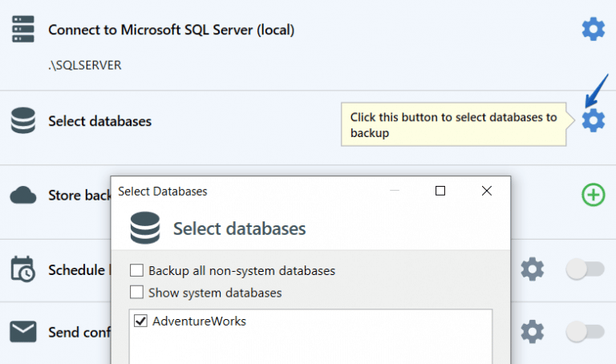Click the Select databases step label

[x=99, y=122]
